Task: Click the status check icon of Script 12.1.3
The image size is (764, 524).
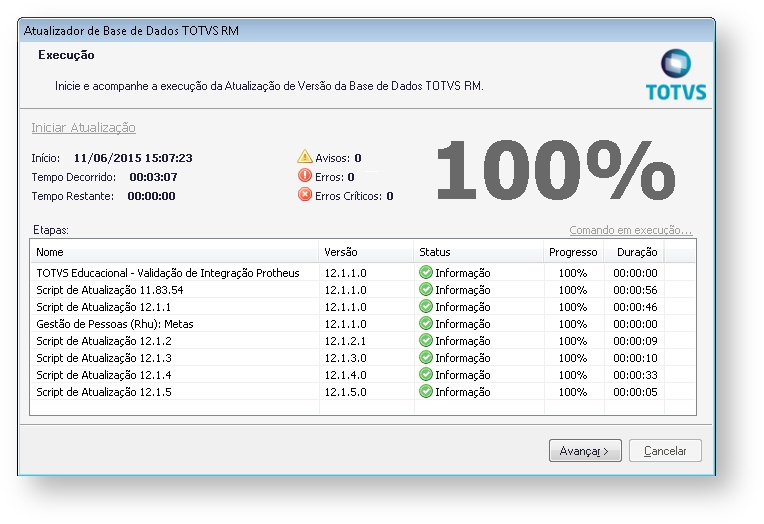Action: (x=426, y=357)
